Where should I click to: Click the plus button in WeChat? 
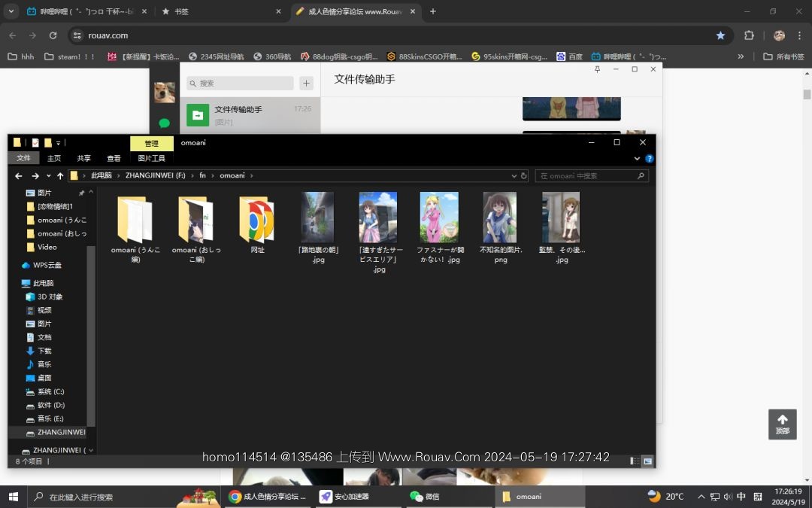coord(306,84)
